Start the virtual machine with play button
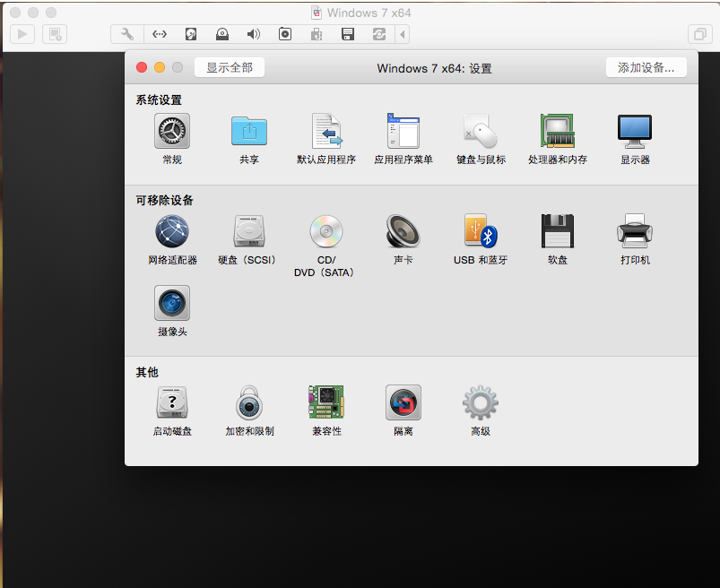The height and width of the screenshot is (588, 720). click(22, 34)
